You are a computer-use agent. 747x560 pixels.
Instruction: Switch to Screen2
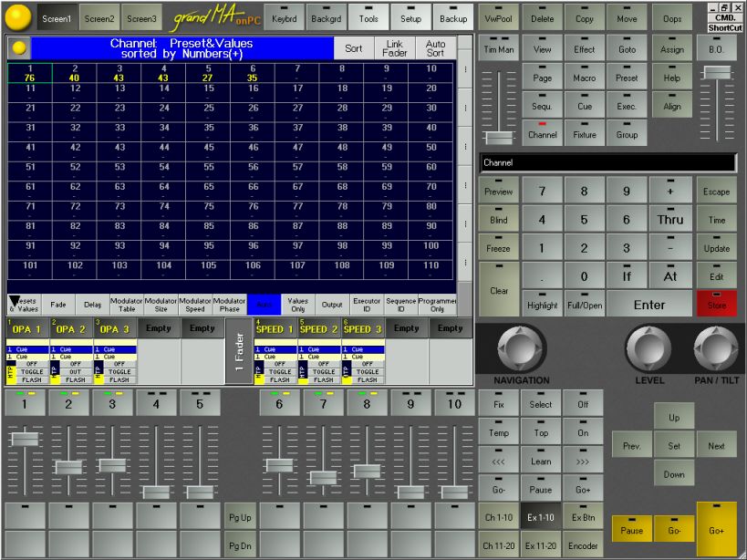coord(99,17)
